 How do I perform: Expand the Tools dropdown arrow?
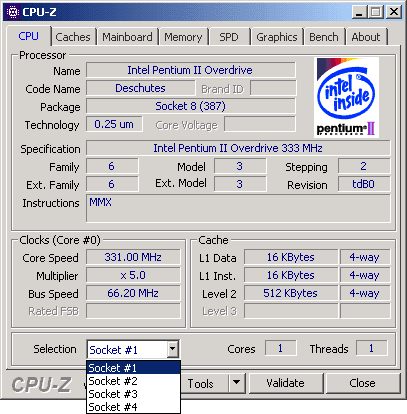[237, 383]
